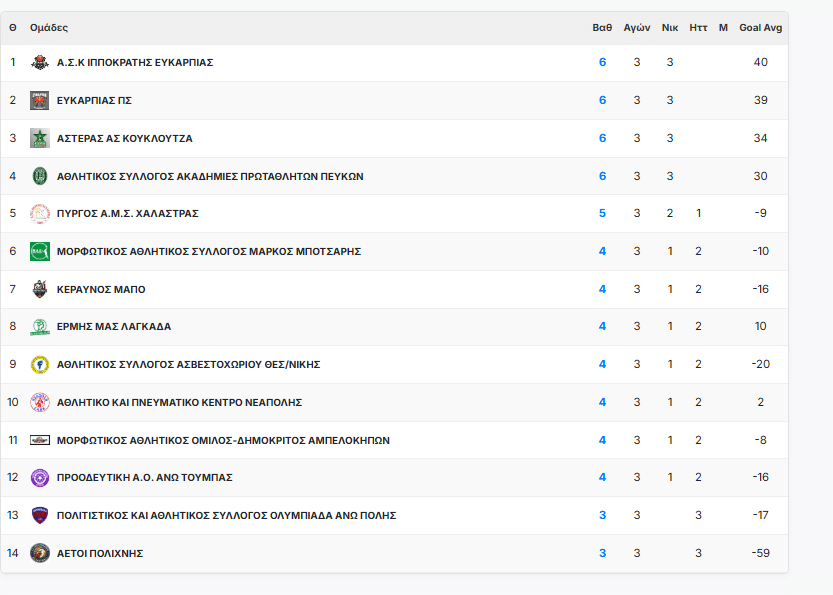Open team ΑΘΛΗΤΙΚΟ ΚΑΙ ΠΝΕΥΜΑΤΙΚΟ ΚΕΝΤΡΟ ΝΕΑΠΟΛΗΣ
The width and height of the screenshot is (833, 595).
click(x=180, y=402)
